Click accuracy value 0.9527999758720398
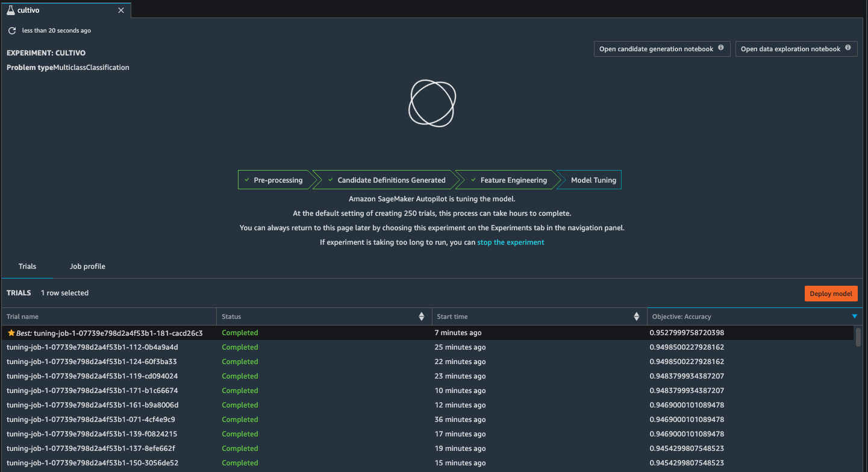 coord(687,333)
